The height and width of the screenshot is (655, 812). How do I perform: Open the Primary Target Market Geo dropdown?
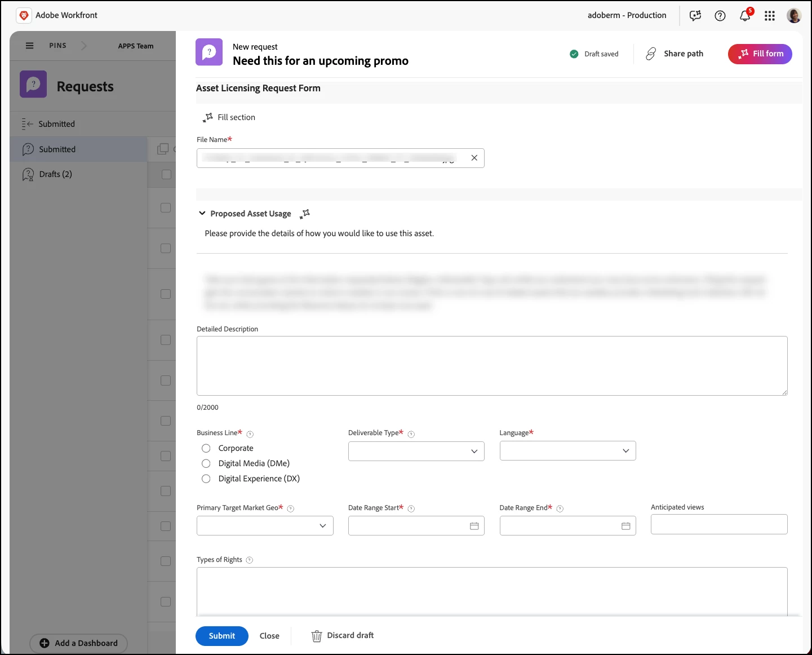coord(265,526)
